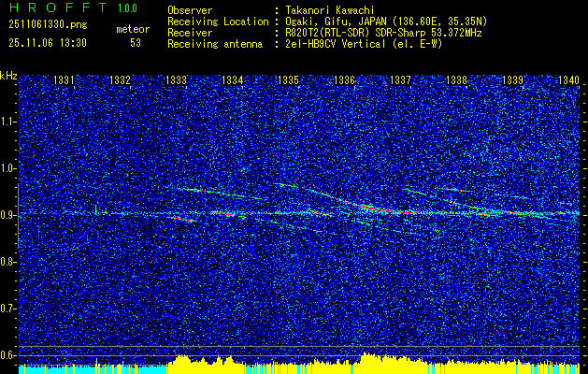Click the 'Observer' field label
The width and height of the screenshot is (588, 374).
(190, 10)
